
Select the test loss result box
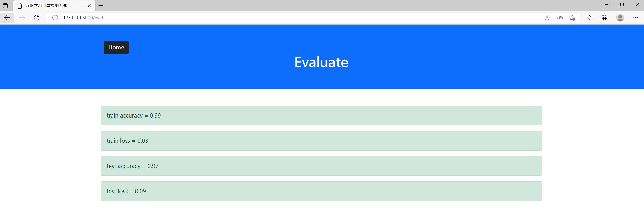[x=321, y=191]
